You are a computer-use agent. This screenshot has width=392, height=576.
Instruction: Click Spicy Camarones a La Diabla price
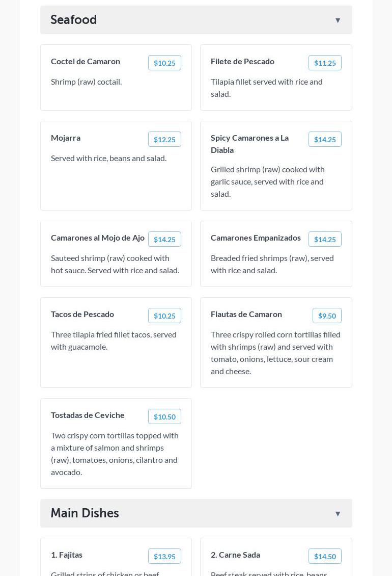pyautogui.click(x=325, y=140)
